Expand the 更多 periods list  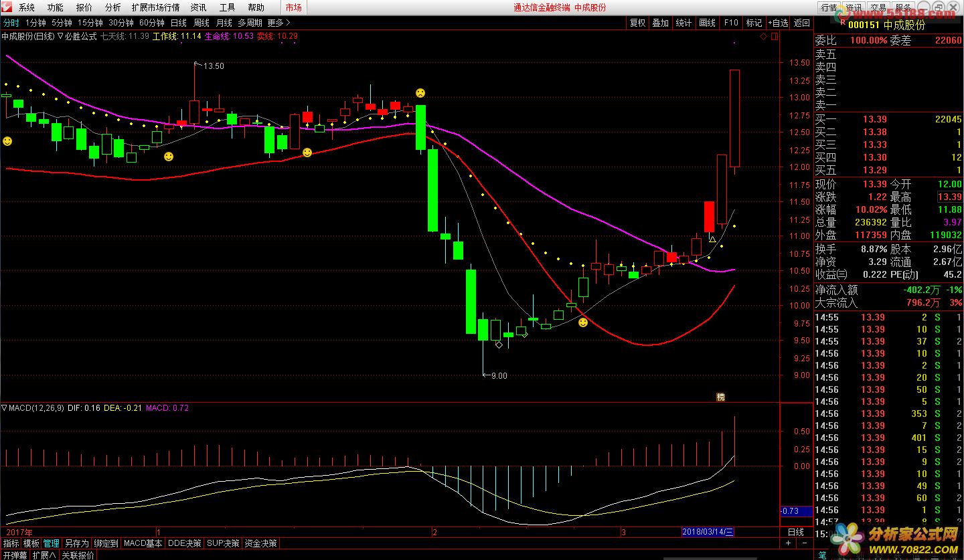(x=278, y=23)
